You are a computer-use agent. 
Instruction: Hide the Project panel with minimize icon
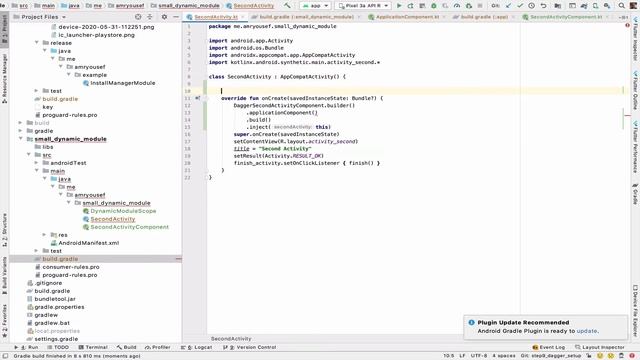click(x=176, y=17)
